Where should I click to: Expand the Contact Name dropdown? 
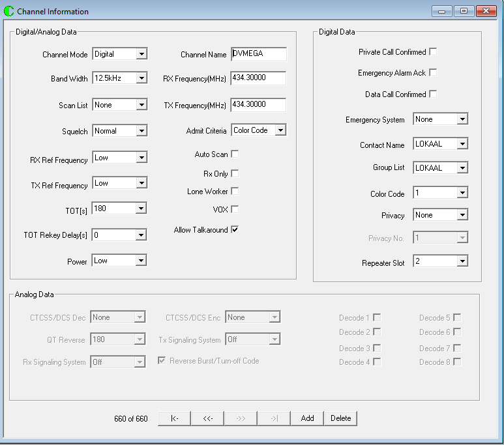pyautogui.click(x=462, y=145)
